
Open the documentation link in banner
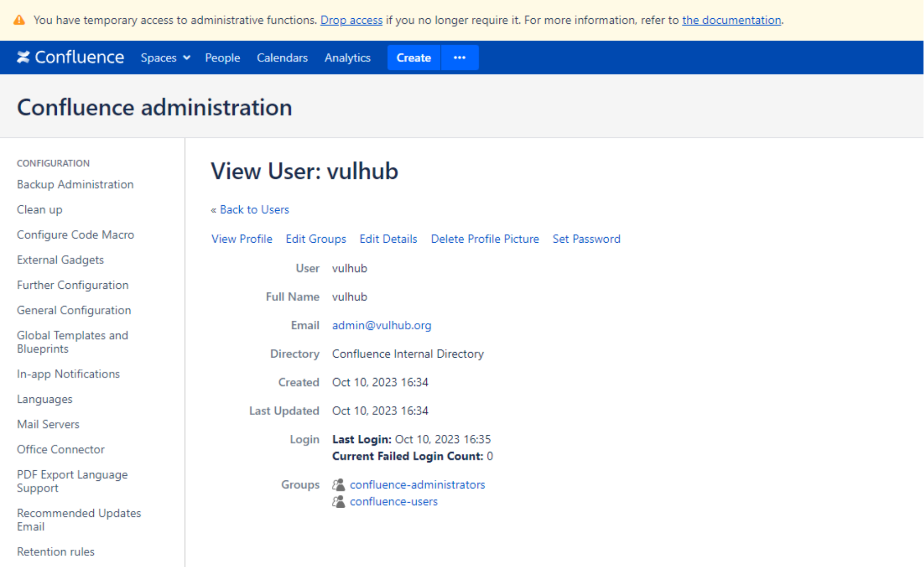click(731, 20)
